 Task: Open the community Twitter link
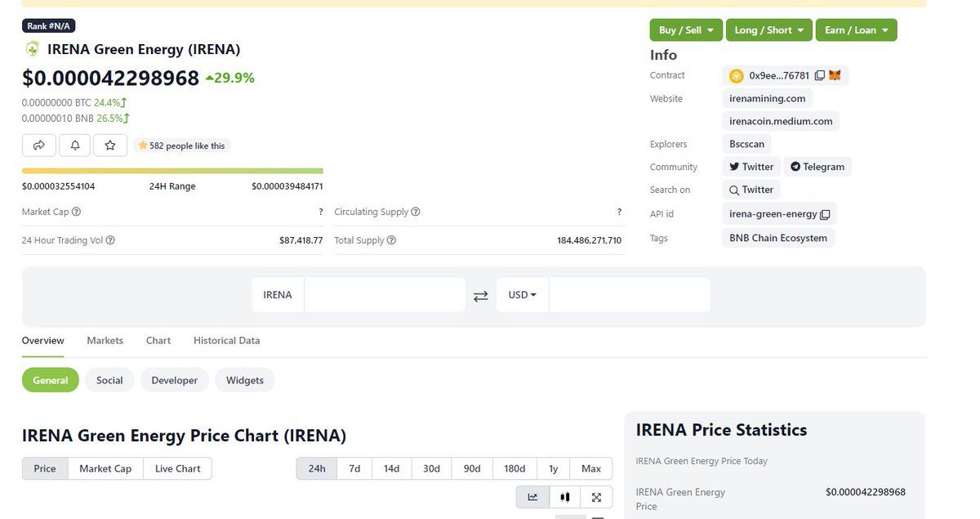click(x=751, y=167)
